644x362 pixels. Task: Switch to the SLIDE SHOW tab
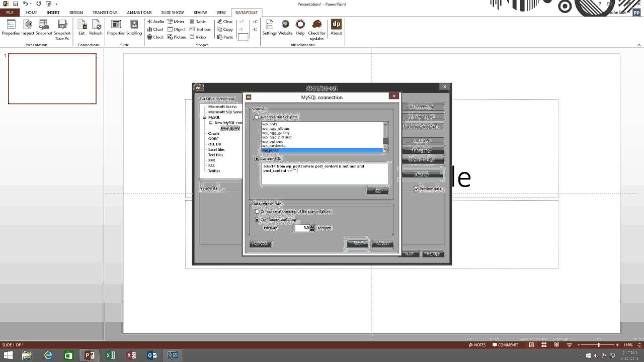pyautogui.click(x=173, y=13)
